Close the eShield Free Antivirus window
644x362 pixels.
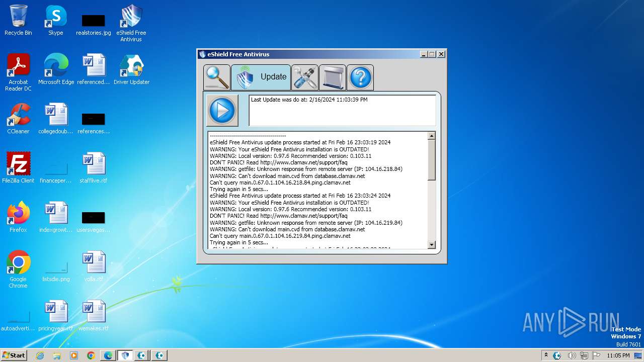441,54
